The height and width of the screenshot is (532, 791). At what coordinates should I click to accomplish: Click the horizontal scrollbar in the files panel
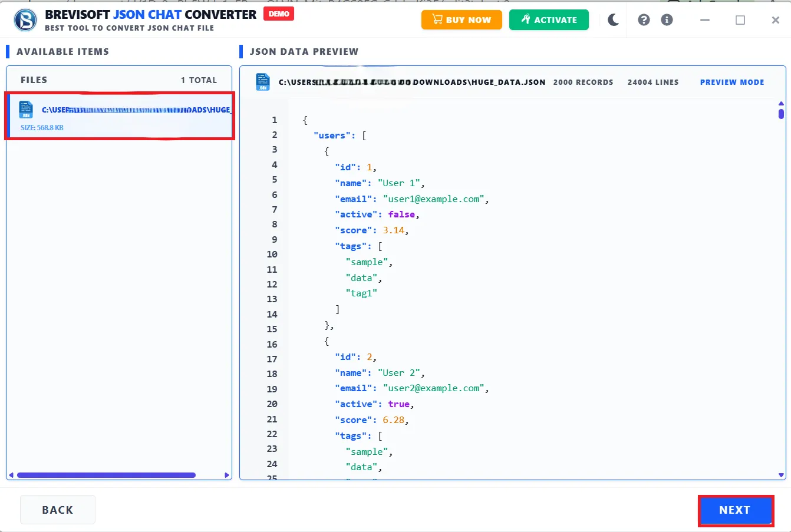tap(106, 475)
